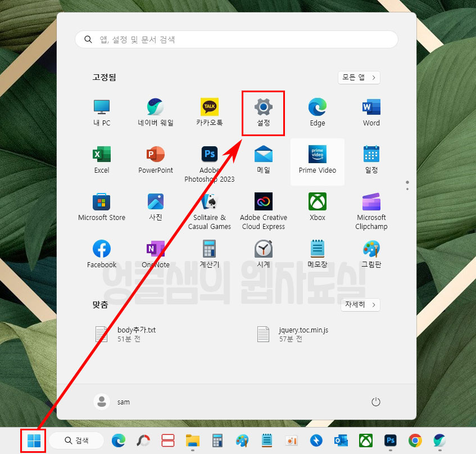This screenshot has height=454, width=476.
Task: Expand the 모든 앱 (All apps) list
Action: point(359,78)
